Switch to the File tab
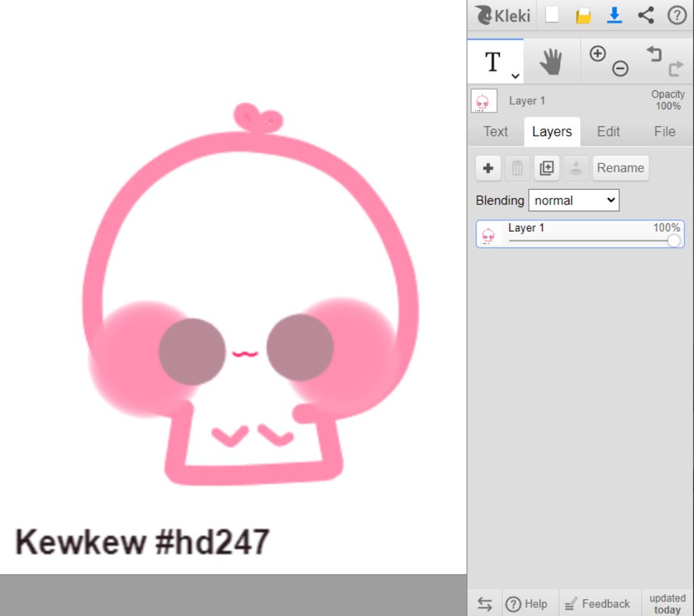Viewport: 694px width, 616px height. [x=664, y=131]
